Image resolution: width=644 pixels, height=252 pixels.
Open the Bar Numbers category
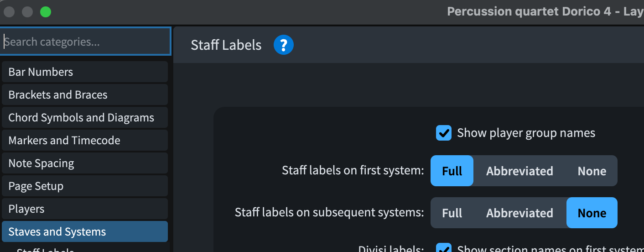tap(85, 72)
